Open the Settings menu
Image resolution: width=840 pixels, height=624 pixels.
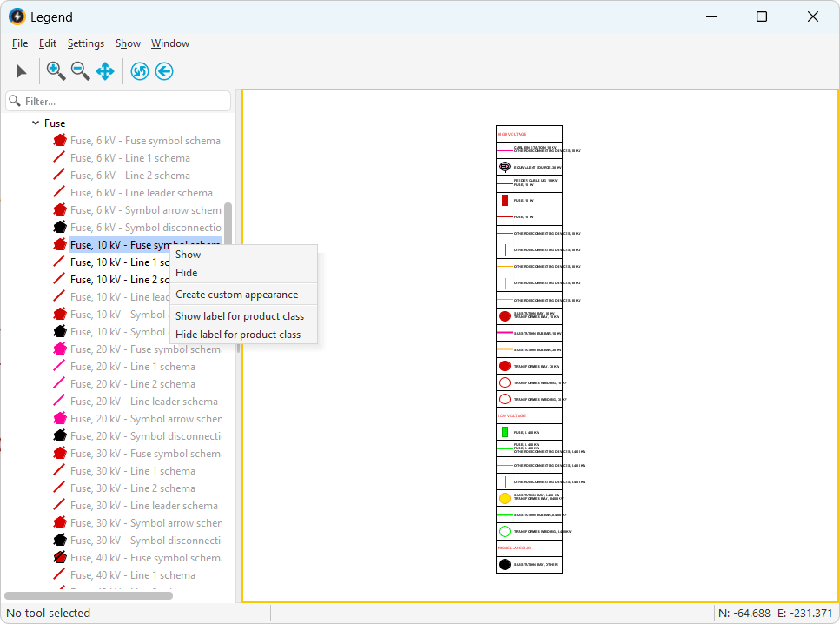pos(86,43)
